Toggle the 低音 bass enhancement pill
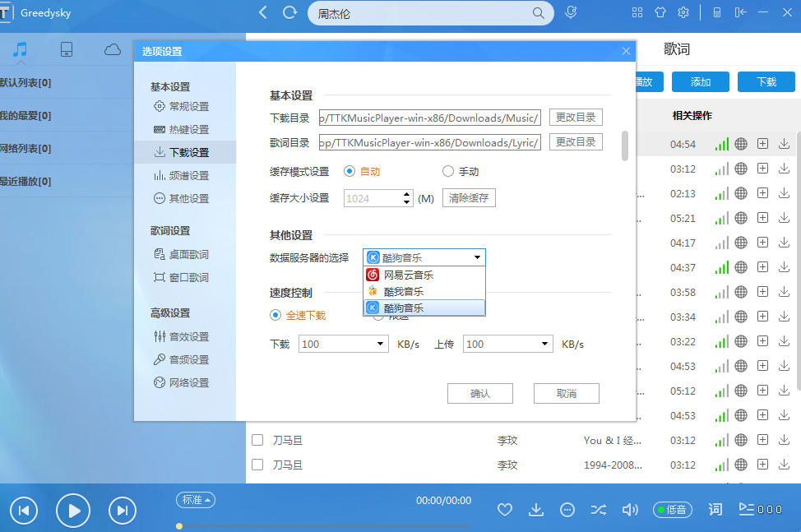Image resolution: width=801 pixels, height=532 pixels. tap(672, 510)
